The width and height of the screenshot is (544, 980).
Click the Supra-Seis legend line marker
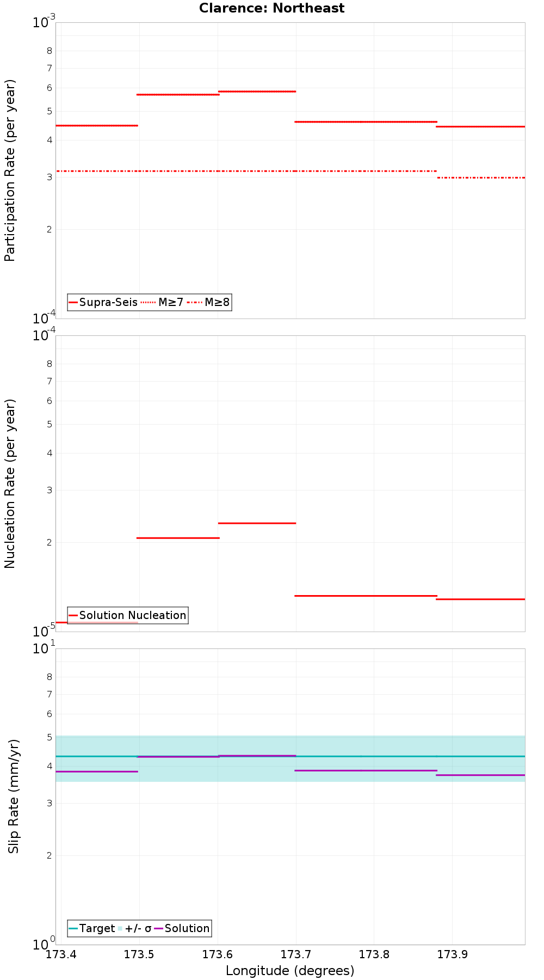pyautogui.click(x=73, y=302)
